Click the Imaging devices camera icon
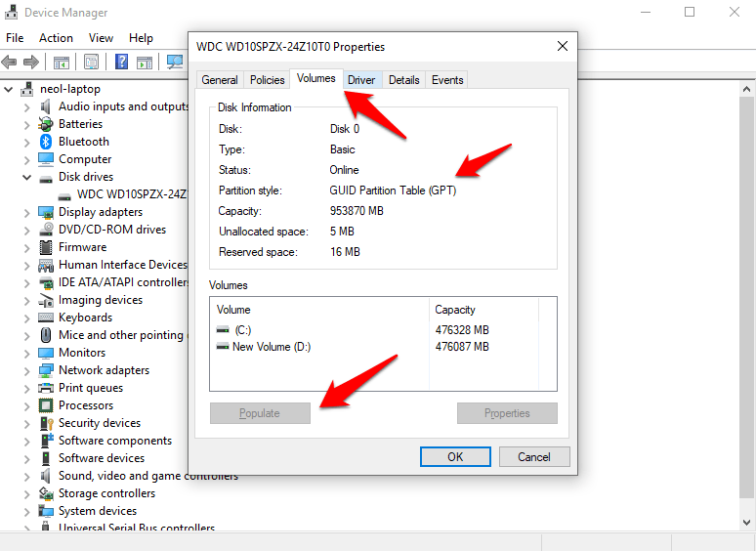Image resolution: width=756 pixels, height=551 pixels. tap(46, 300)
